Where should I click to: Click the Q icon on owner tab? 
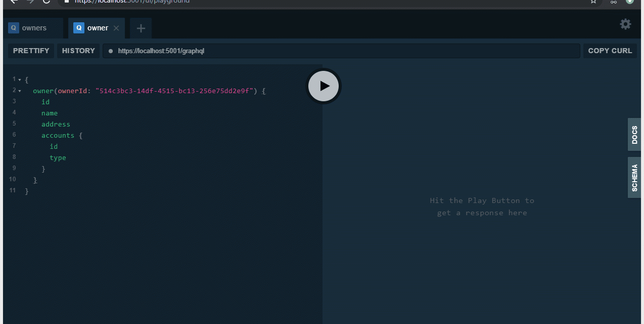pyautogui.click(x=78, y=28)
